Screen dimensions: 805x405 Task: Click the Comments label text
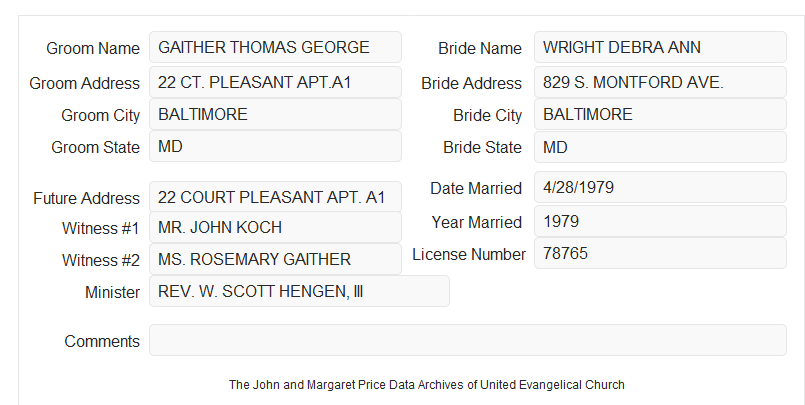[x=102, y=341]
